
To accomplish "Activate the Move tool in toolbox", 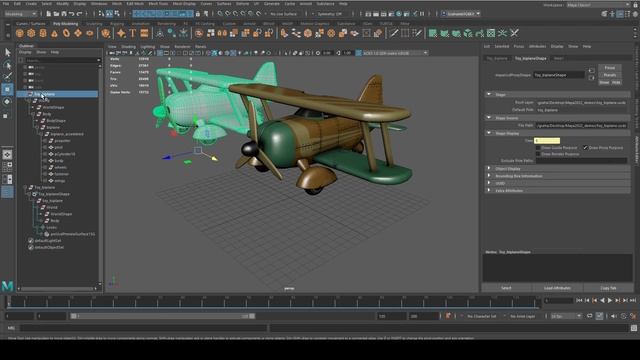I will coord(7,89).
